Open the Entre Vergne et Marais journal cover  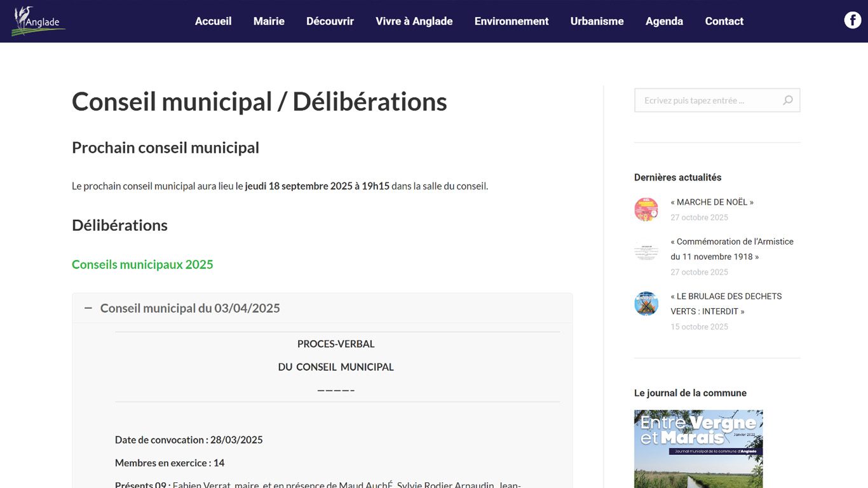click(x=698, y=448)
